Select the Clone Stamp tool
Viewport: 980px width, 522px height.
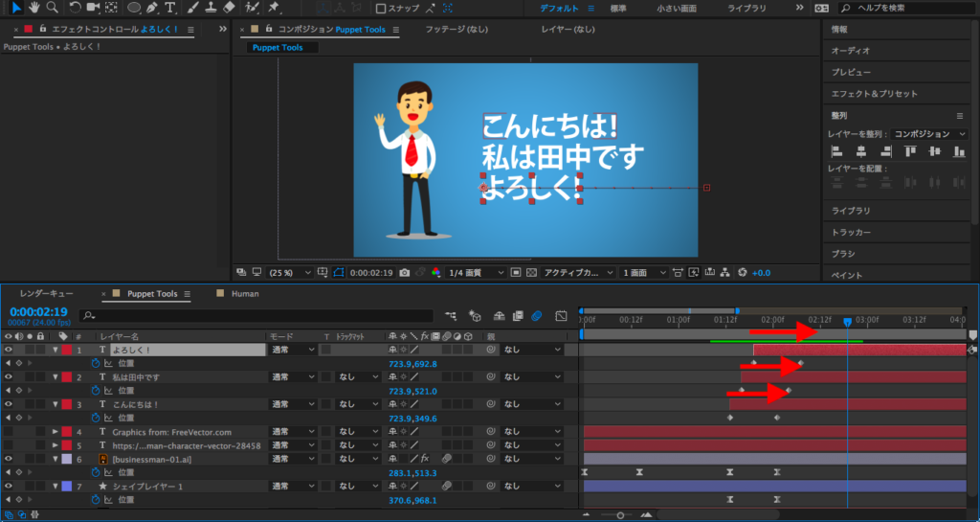click(x=211, y=8)
